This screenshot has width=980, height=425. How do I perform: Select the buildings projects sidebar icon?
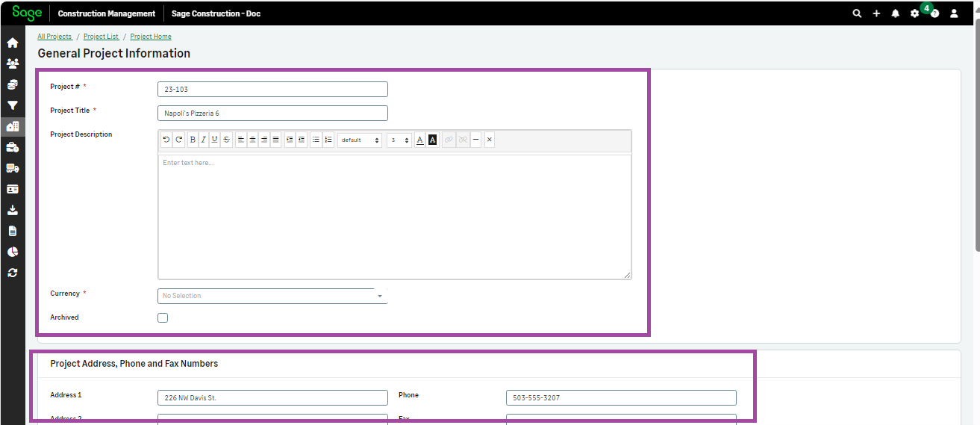[x=12, y=127]
